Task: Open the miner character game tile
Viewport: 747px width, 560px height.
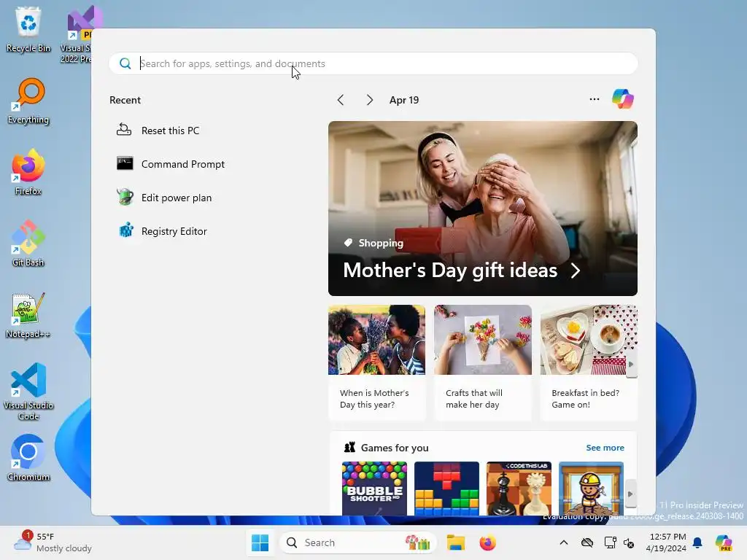Action: (591, 488)
